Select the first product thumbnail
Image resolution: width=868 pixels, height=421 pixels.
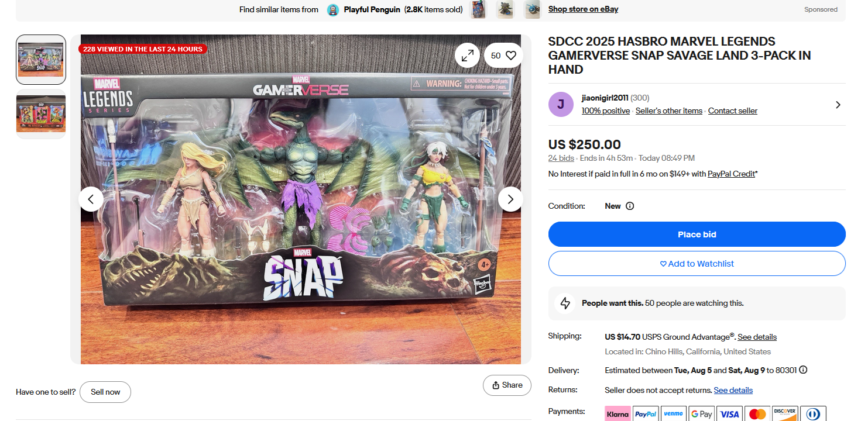(41, 60)
